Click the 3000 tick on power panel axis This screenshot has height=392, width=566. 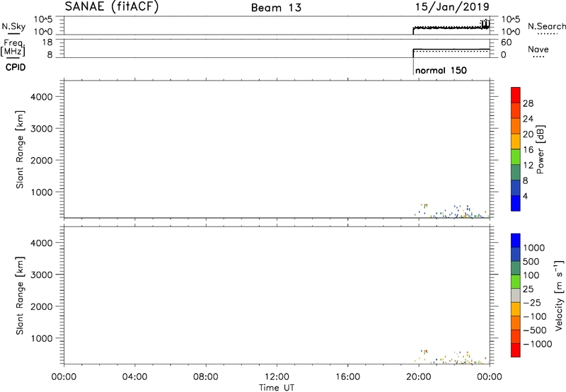coord(42,129)
